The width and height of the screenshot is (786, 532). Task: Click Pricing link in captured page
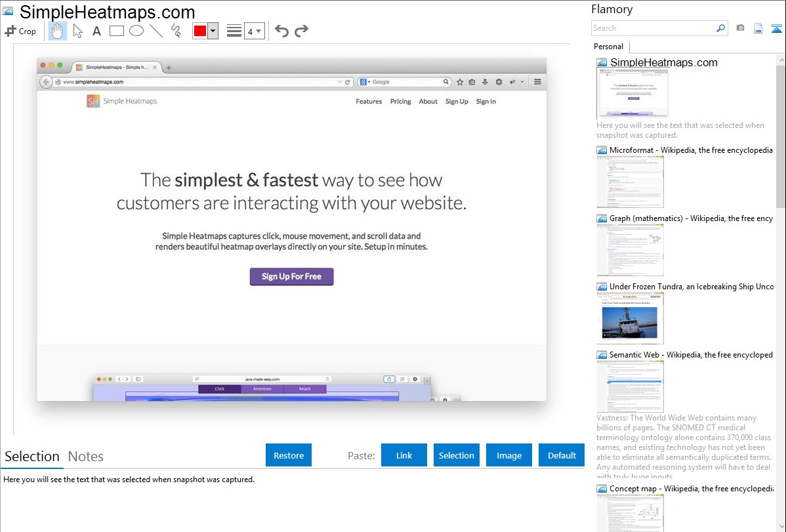(400, 101)
